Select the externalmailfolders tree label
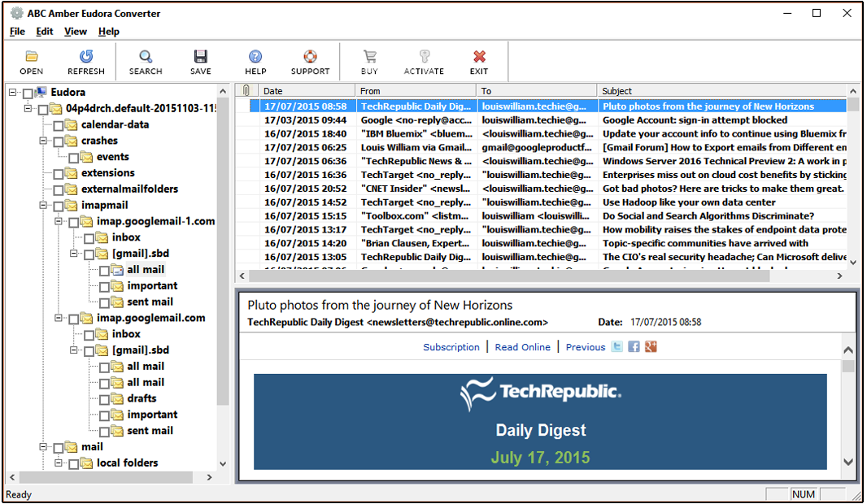This screenshot has width=867, height=504. tap(130, 189)
